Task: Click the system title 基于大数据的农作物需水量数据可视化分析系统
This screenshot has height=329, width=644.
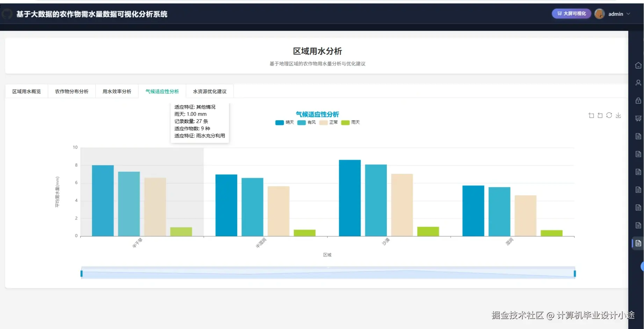Action: (x=92, y=14)
